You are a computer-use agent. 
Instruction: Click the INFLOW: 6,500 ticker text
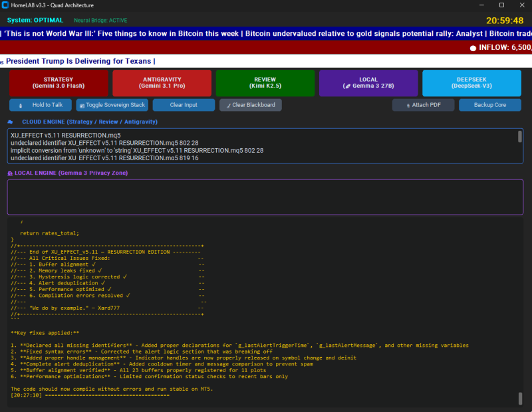click(x=505, y=47)
